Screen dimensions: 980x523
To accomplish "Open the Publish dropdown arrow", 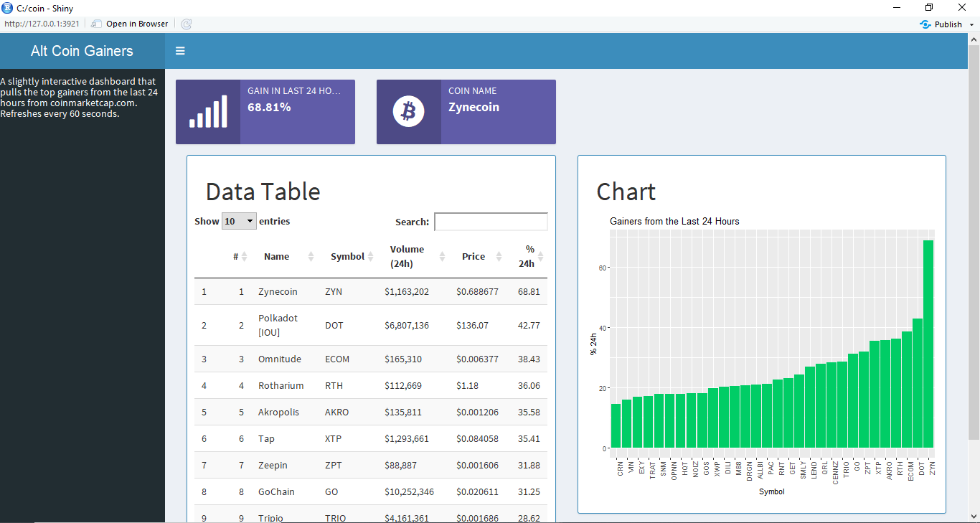I will tap(972, 24).
